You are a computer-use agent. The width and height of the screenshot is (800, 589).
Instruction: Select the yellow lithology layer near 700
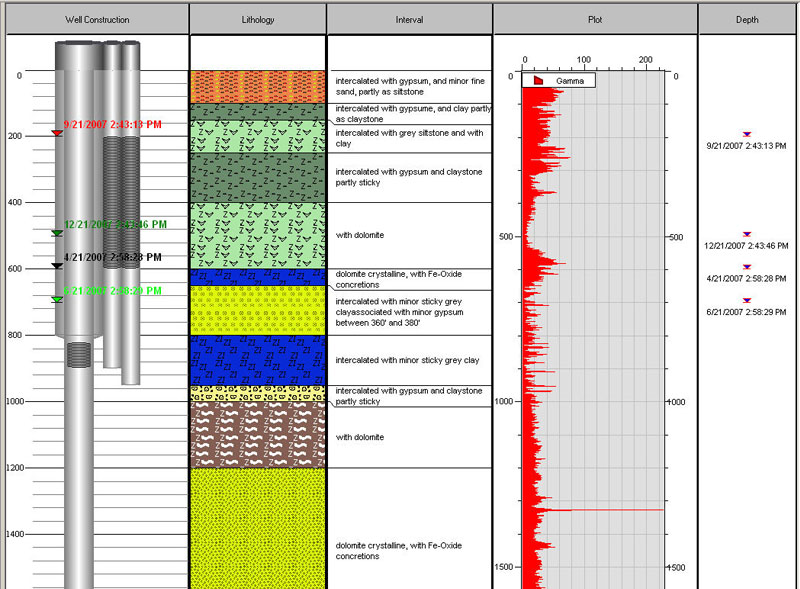(x=258, y=310)
